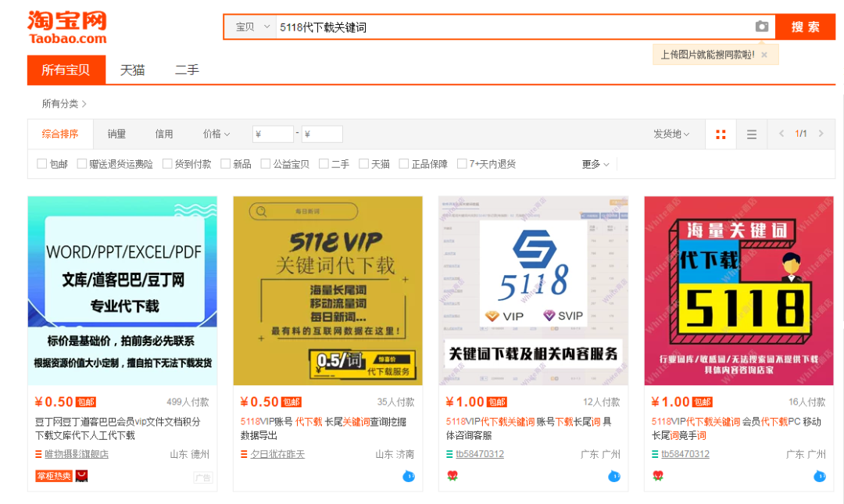This screenshot has width=844, height=504.
Task: Click heart badge under first tb58470312 listing
Action: pos(452,475)
